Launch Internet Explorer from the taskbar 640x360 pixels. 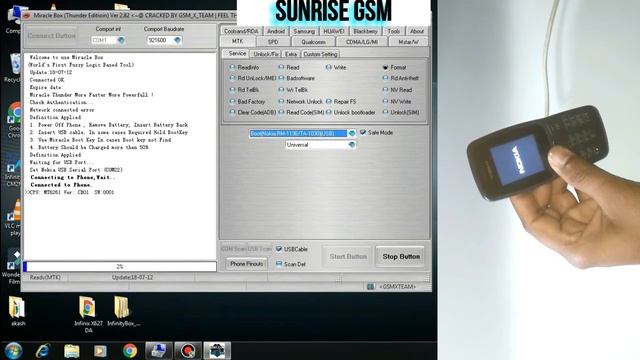42,351
